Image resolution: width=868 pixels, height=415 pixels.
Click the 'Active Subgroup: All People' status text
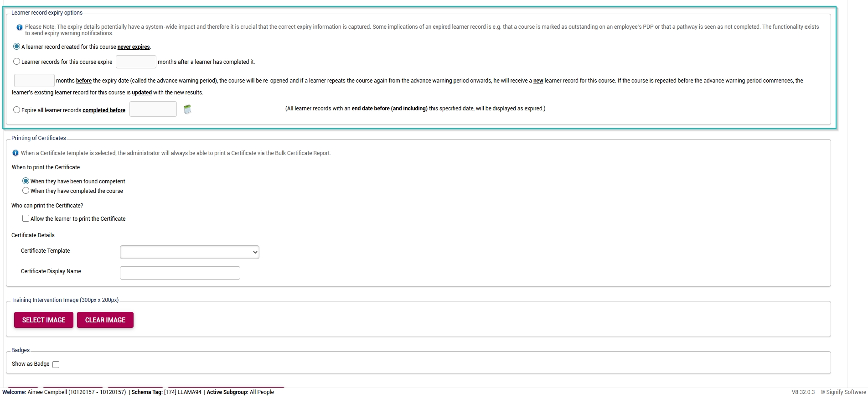point(240,392)
